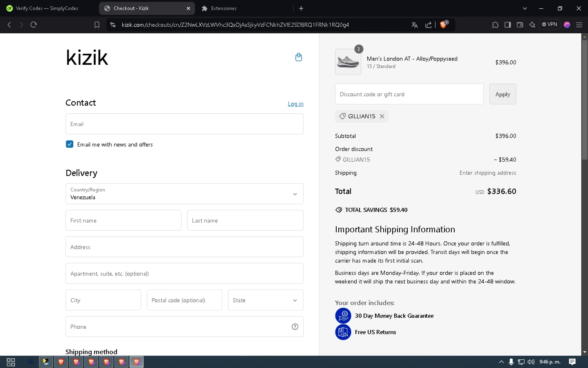Open the browser translate icon
Image resolution: width=588 pixels, height=368 pixels.
pos(414,25)
